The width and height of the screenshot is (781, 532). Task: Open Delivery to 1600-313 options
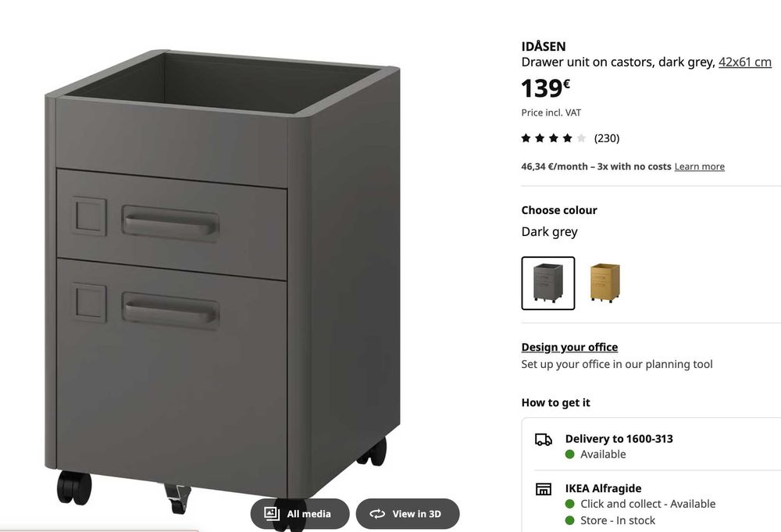coord(619,439)
